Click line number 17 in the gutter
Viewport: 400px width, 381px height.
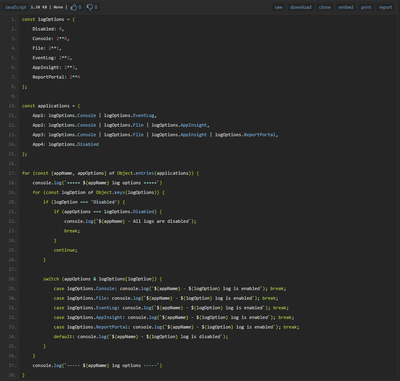tap(12, 173)
